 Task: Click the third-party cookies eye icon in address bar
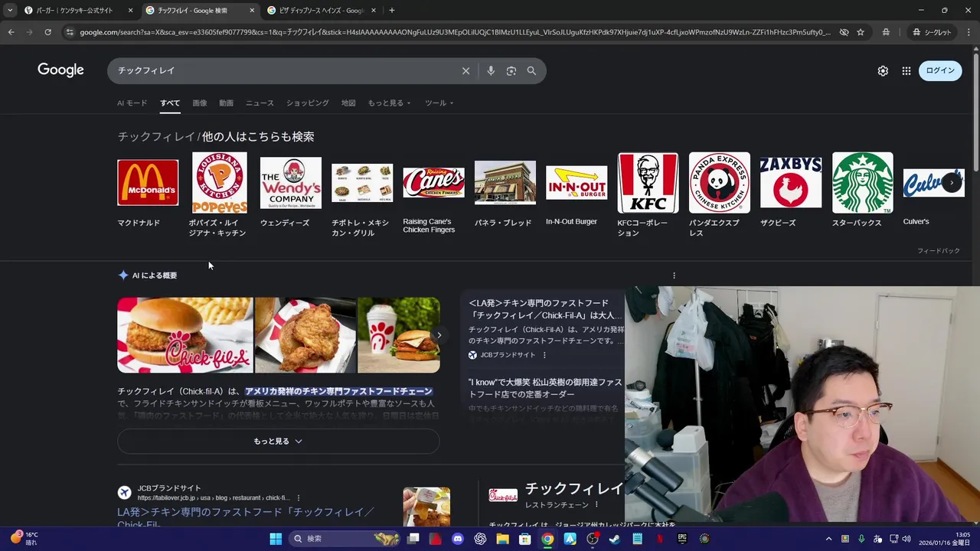[x=844, y=32]
